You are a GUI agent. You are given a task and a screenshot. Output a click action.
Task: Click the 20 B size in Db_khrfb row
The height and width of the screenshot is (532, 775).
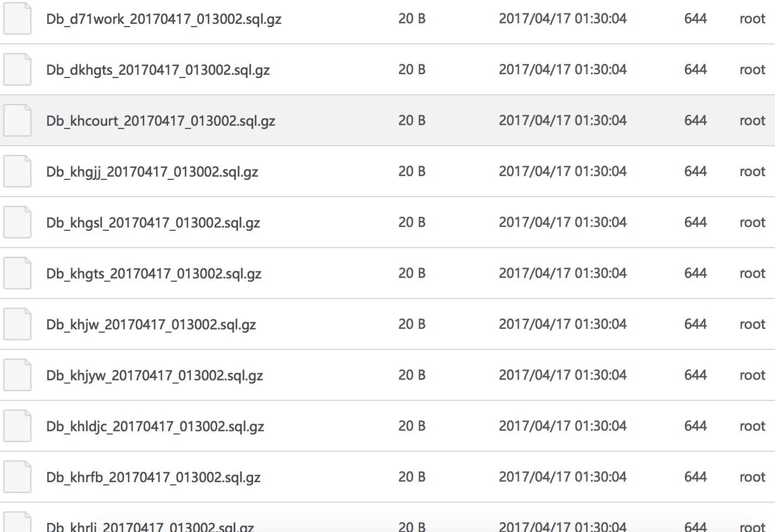coord(412,477)
